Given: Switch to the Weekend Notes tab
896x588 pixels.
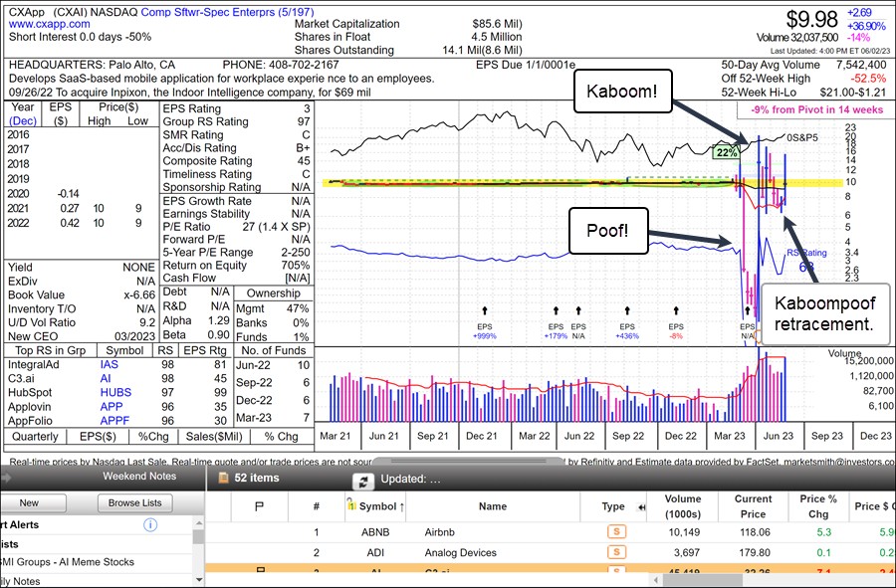Looking at the screenshot, I should (x=138, y=476).
